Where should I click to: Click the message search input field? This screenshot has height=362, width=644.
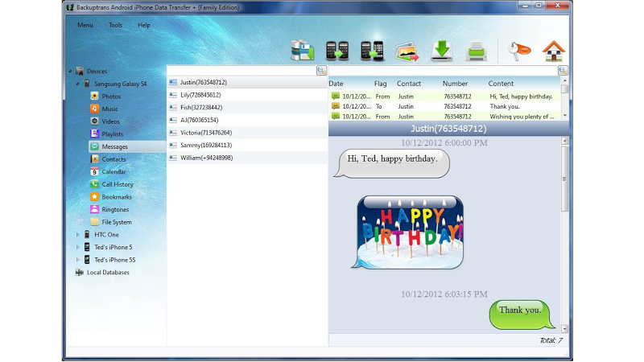[x=444, y=70]
